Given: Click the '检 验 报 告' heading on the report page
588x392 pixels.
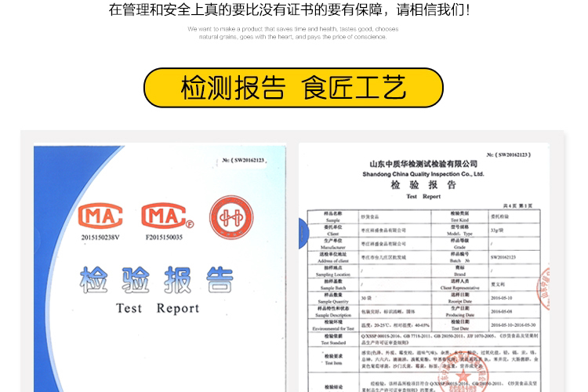Looking at the screenshot, I should [423, 184].
